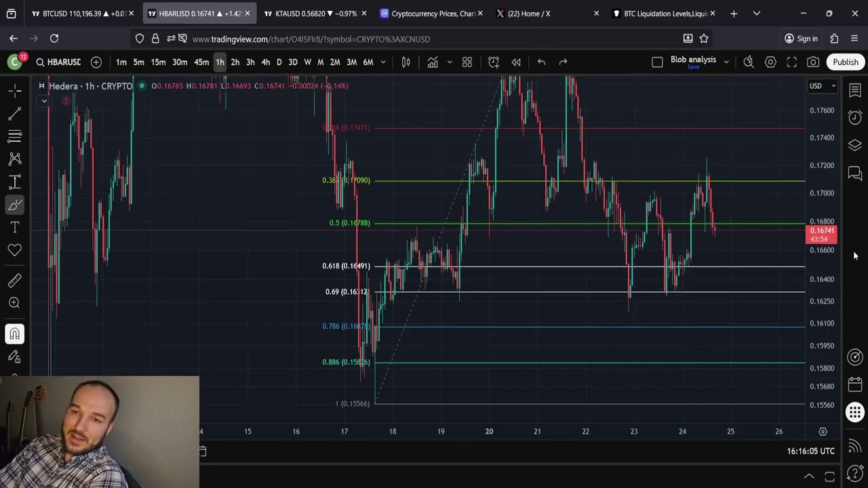Expand the indicators favorites dropdown arrow
Image resolution: width=868 pixels, height=488 pixels.
(449, 62)
